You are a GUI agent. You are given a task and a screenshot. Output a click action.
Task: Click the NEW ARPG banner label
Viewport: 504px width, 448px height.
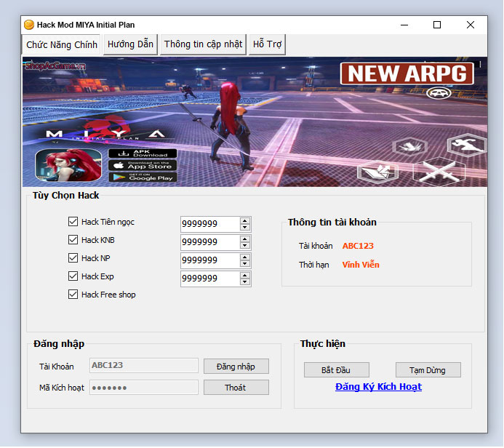tap(407, 73)
